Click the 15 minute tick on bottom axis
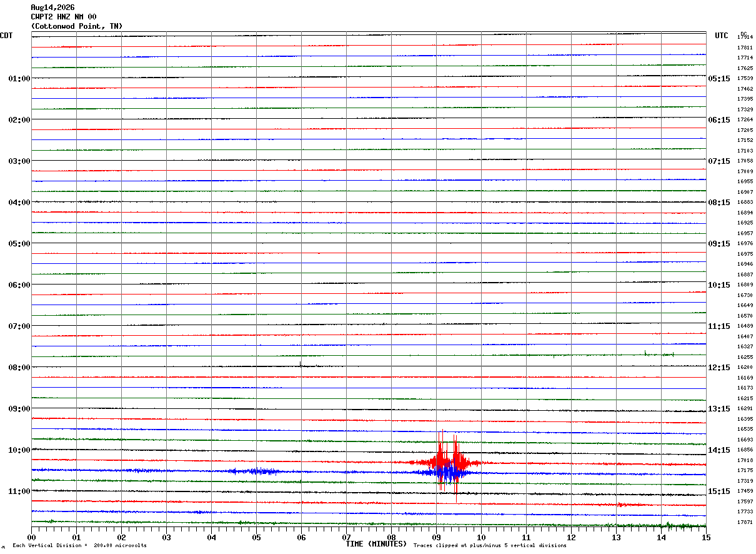Screen dimensions: 756x554 pos(706,537)
